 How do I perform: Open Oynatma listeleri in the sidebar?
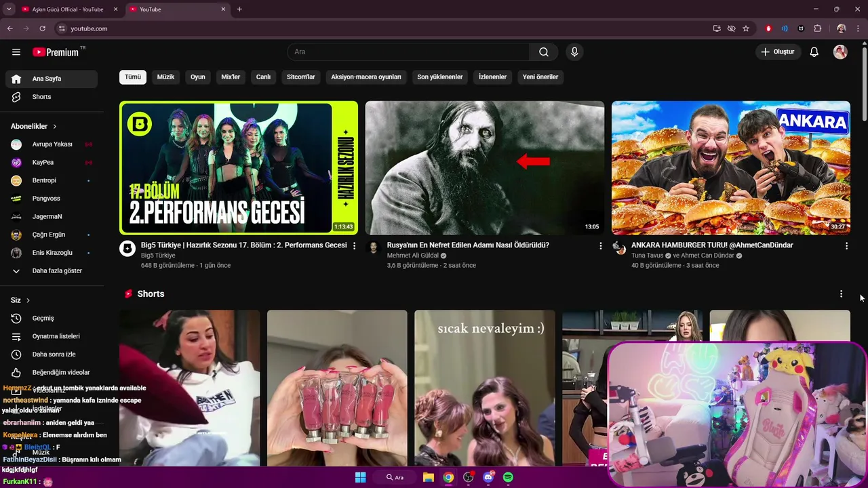click(52, 336)
